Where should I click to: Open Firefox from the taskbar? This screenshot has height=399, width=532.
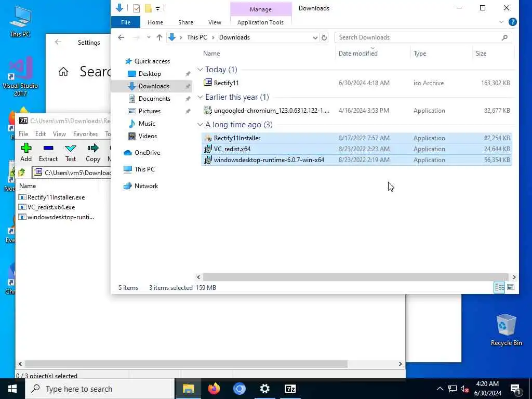point(214,389)
